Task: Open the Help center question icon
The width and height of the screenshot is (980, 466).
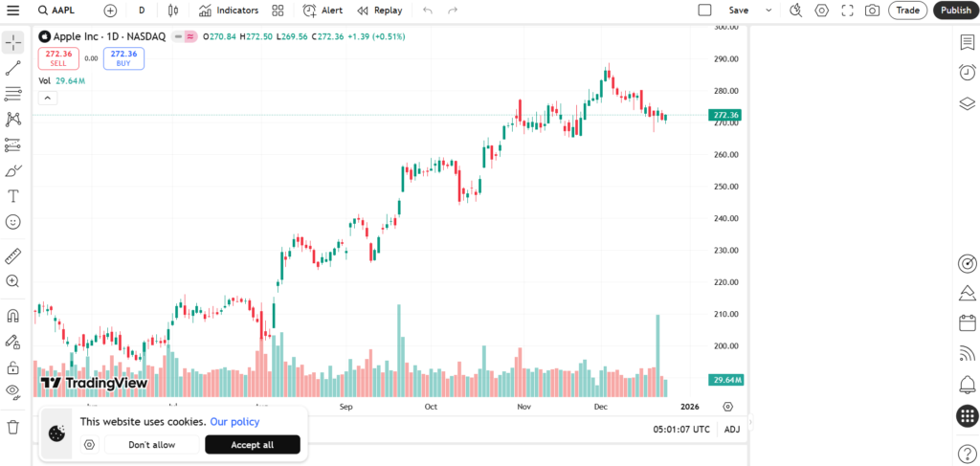Action: point(967,453)
